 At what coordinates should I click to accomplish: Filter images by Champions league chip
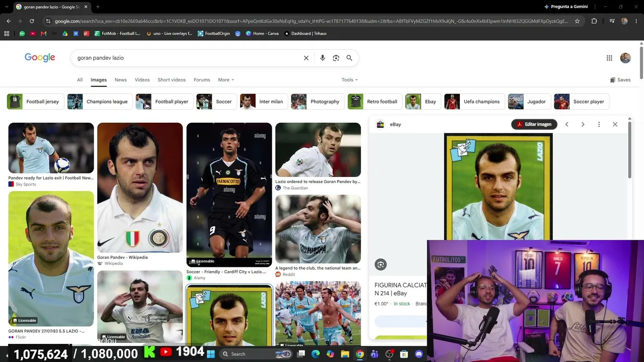(x=100, y=102)
